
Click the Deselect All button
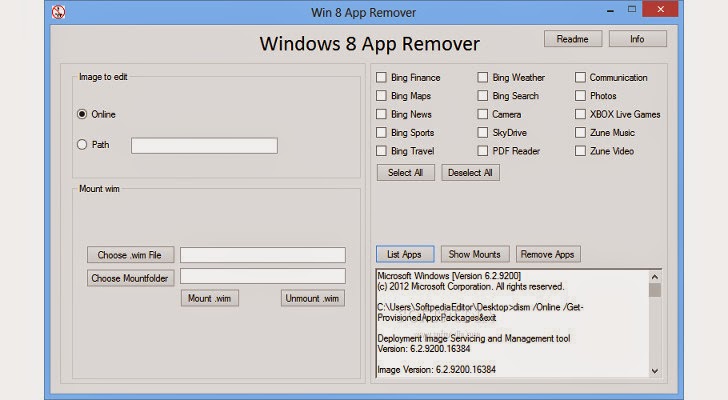click(470, 173)
